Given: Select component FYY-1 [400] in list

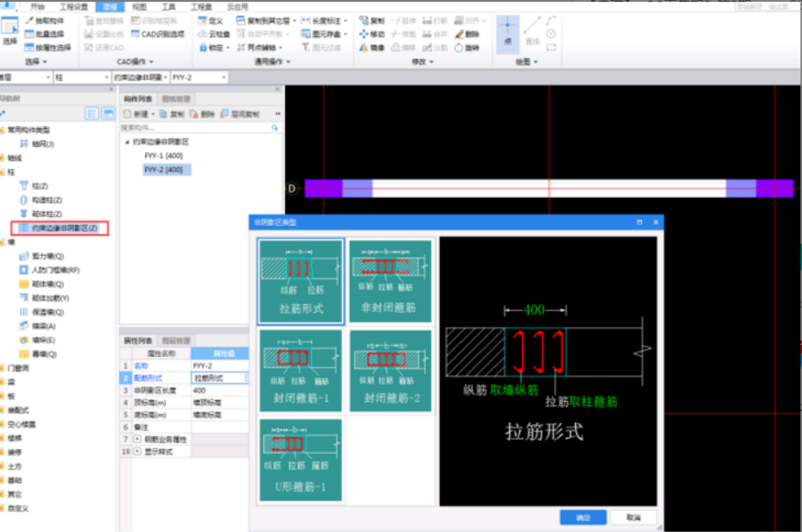Looking at the screenshot, I should (163, 156).
